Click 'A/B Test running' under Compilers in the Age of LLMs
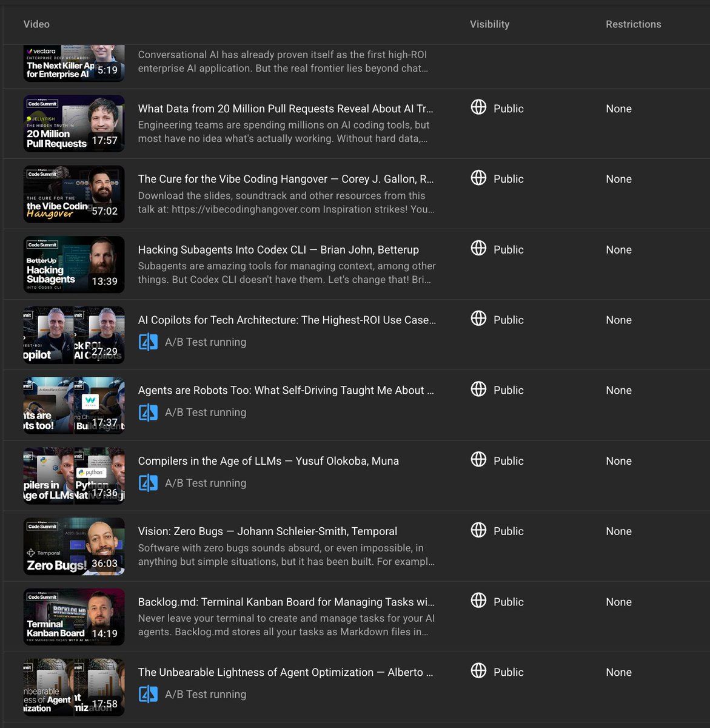Image resolution: width=710 pixels, height=728 pixels. coord(206,483)
